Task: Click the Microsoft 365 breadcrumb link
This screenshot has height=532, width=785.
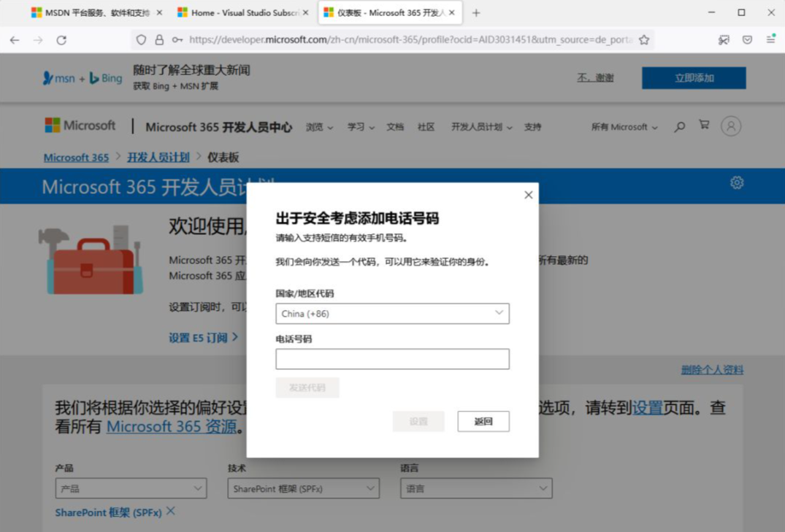Action: click(x=76, y=157)
